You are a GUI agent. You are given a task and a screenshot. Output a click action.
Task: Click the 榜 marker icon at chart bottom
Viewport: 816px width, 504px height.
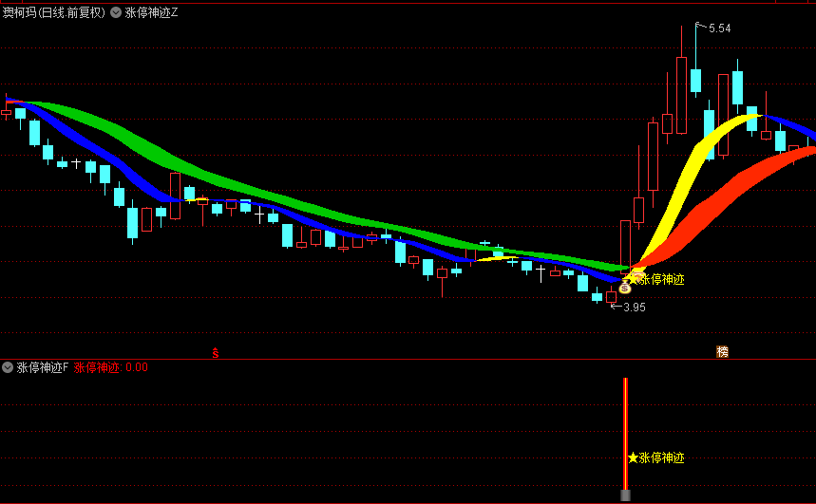pos(722,352)
